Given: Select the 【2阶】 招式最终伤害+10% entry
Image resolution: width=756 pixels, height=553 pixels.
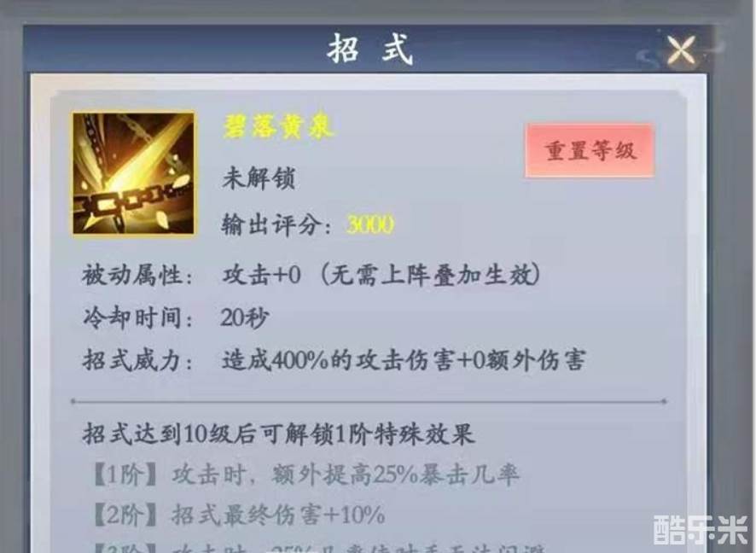Looking at the screenshot, I should click(x=238, y=515).
